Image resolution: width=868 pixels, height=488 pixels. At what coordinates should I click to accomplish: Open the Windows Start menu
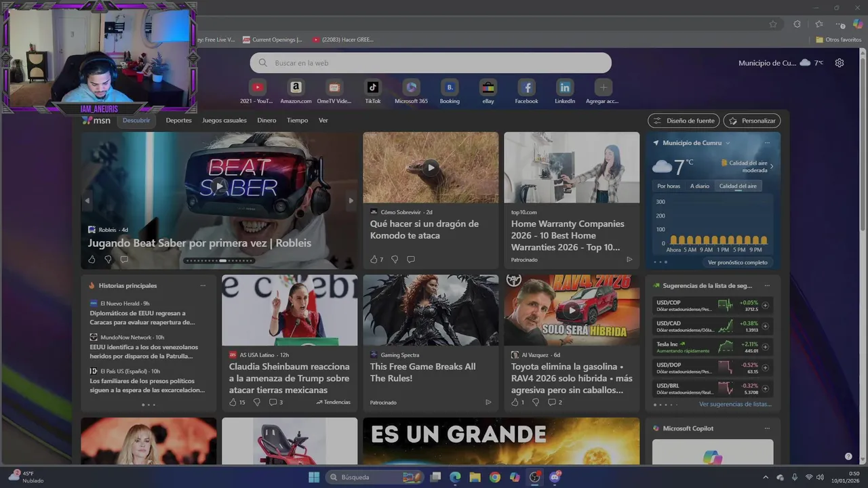314,477
